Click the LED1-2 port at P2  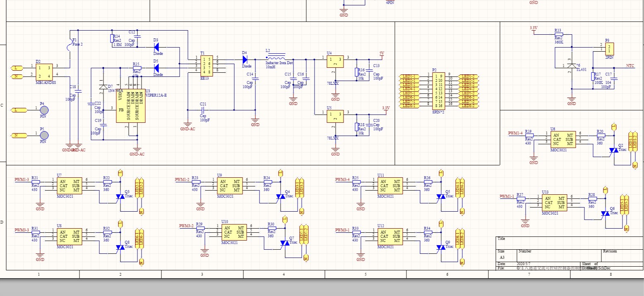click(469, 76)
